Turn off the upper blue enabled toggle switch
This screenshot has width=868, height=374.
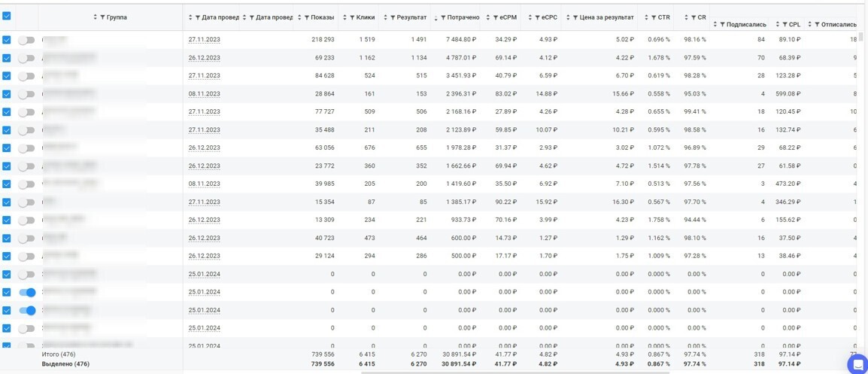[27, 293]
